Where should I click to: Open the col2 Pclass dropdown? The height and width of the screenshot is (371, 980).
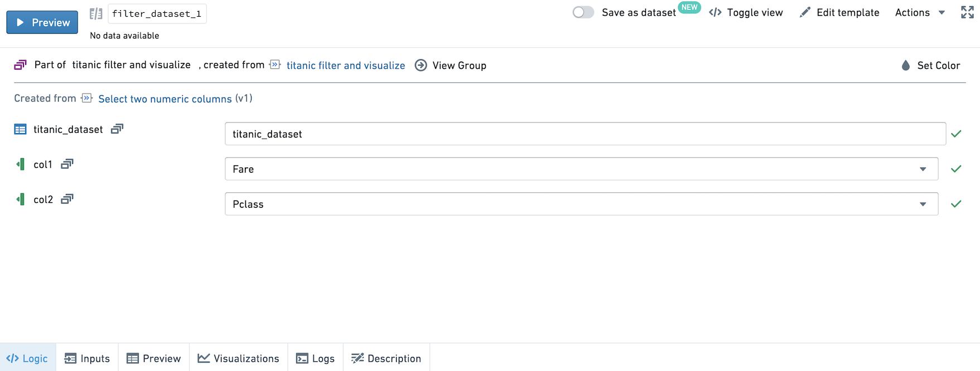pyautogui.click(x=581, y=204)
